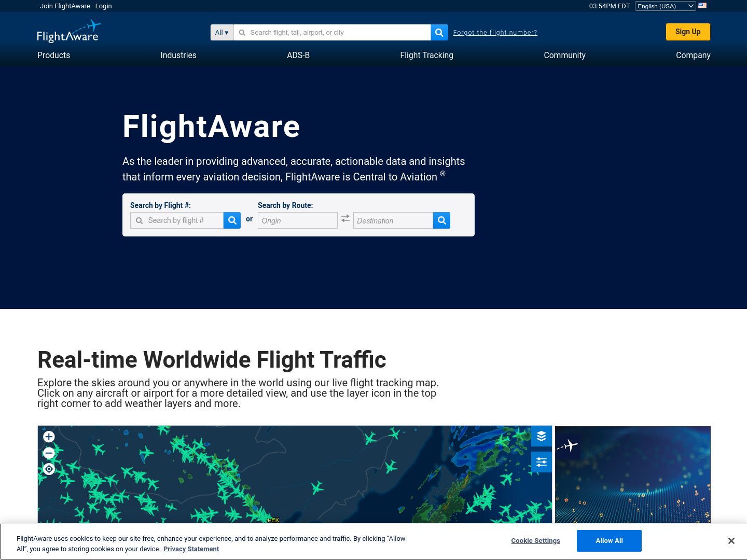Click Join FlightAware link
This screenshot has width=747, height=560.
[65, 6]
